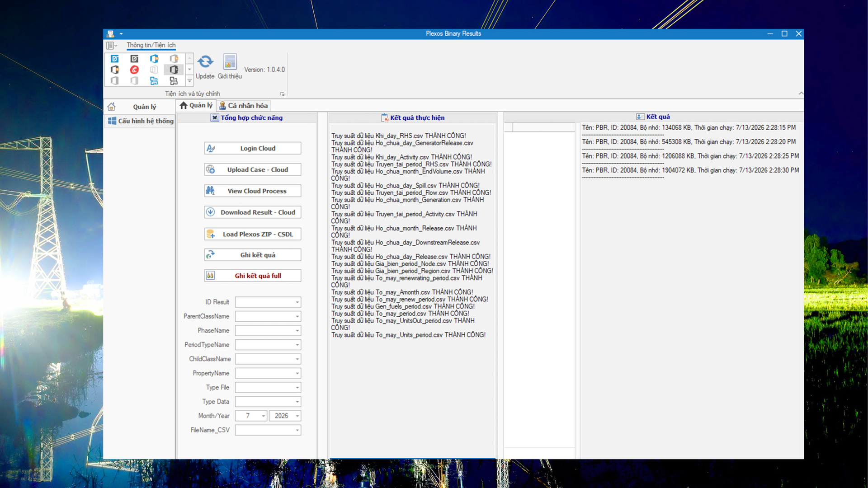Click the Version: 1.0.4.0 label
Viewport: 868px width, 488px height.
click(x=264, y=70)
